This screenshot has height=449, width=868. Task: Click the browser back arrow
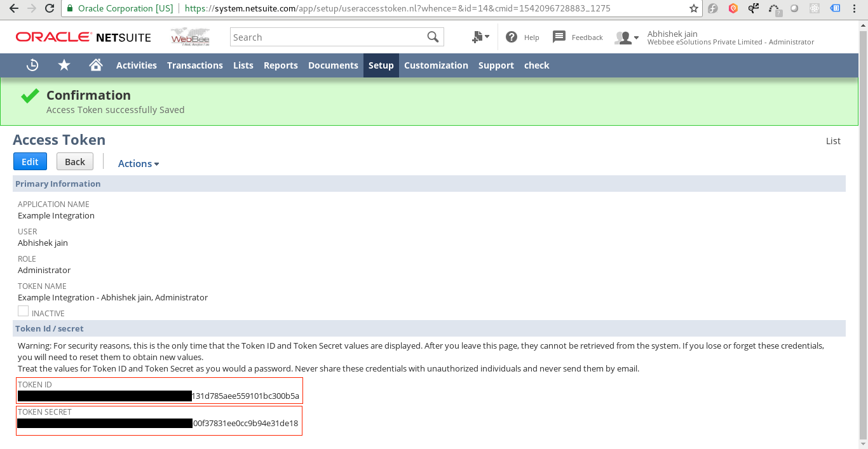coord(13,9)
